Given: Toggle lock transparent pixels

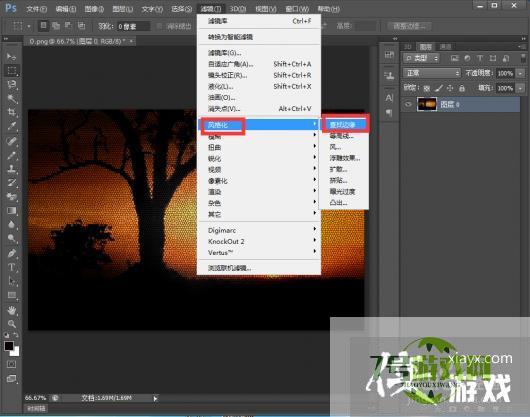Looking at the screenshot, I should pyautogui.click(x=427, y=89).
